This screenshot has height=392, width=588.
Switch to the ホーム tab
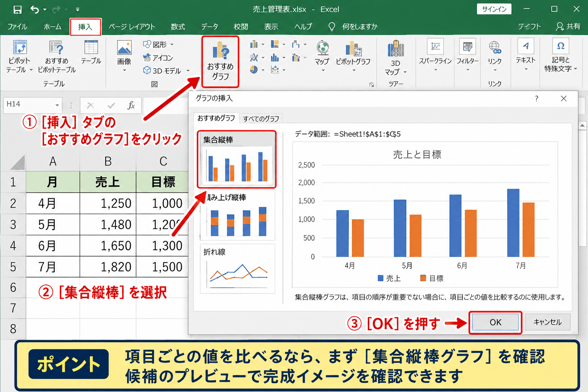52,26
